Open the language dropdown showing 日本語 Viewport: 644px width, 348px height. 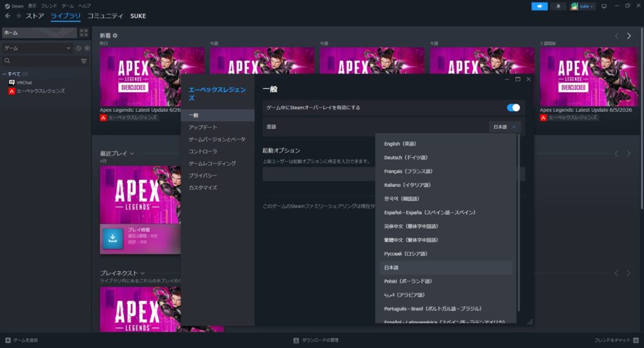click(505, 127)
